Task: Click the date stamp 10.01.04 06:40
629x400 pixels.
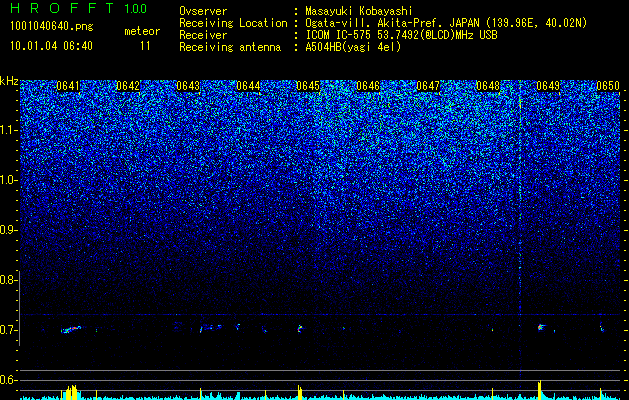Action: click(51, 46)
